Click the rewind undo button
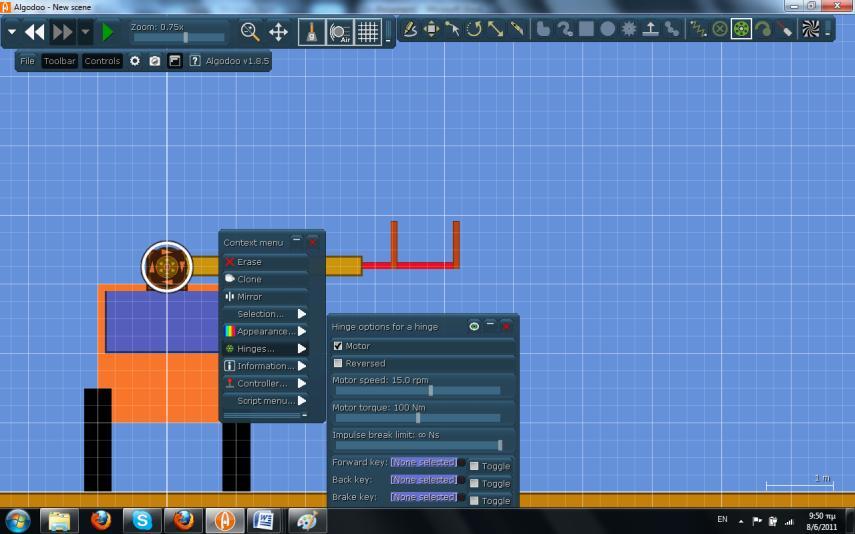Screen dimensions: 855x534 click(34, 32)
